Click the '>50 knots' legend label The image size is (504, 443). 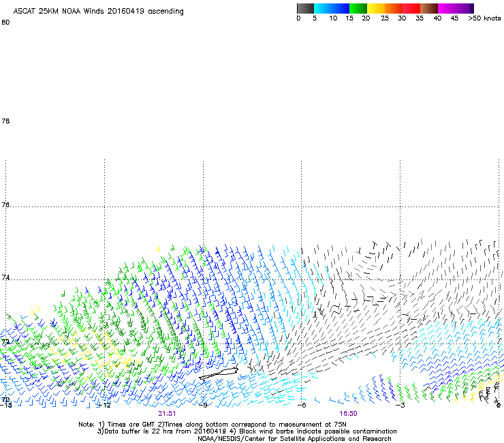[x=484, y=18]
